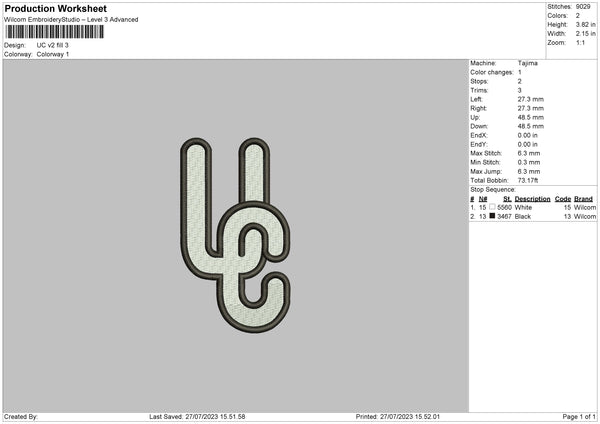Click the stitch count '5560' in row 1
The height and width of the screenshot is (424, 600).
click(x=504, y=207)
